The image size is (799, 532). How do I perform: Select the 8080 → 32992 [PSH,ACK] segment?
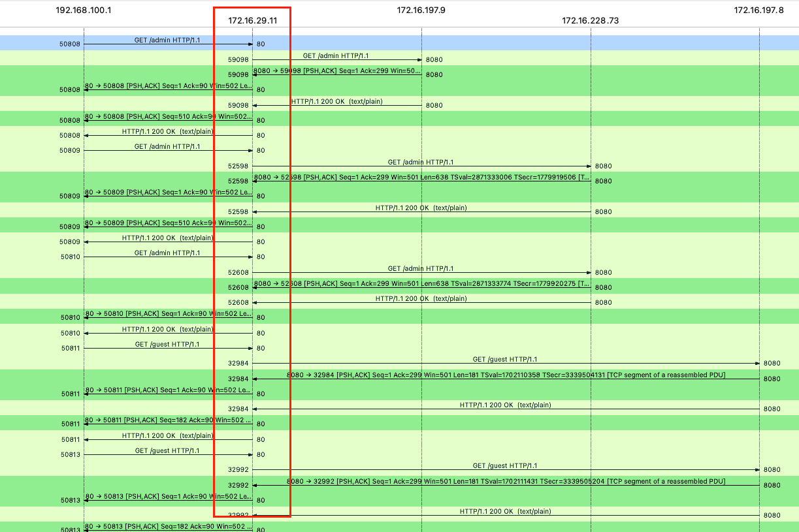(x=506, y=482)
